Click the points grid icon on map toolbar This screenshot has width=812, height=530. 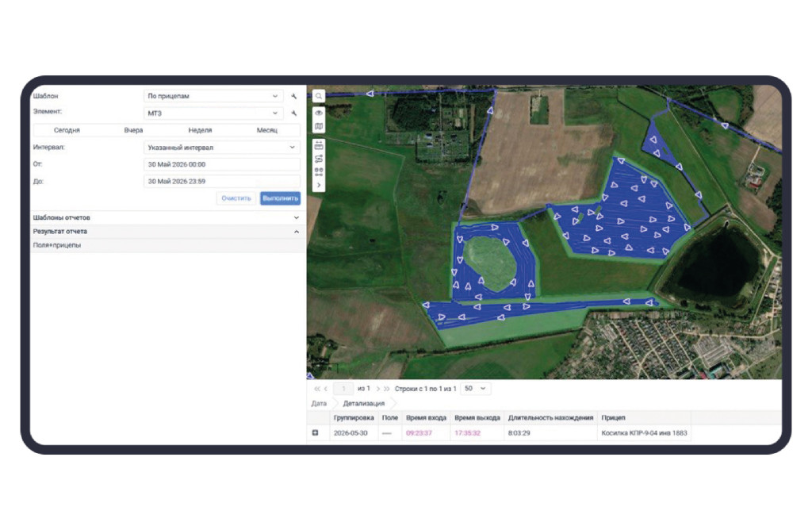pos(319,171)
